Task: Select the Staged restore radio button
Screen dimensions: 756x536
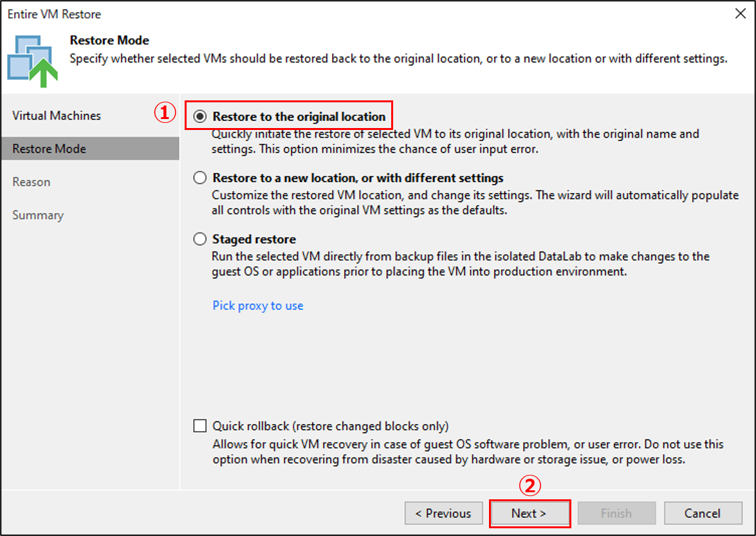Action: click(200, 239)
